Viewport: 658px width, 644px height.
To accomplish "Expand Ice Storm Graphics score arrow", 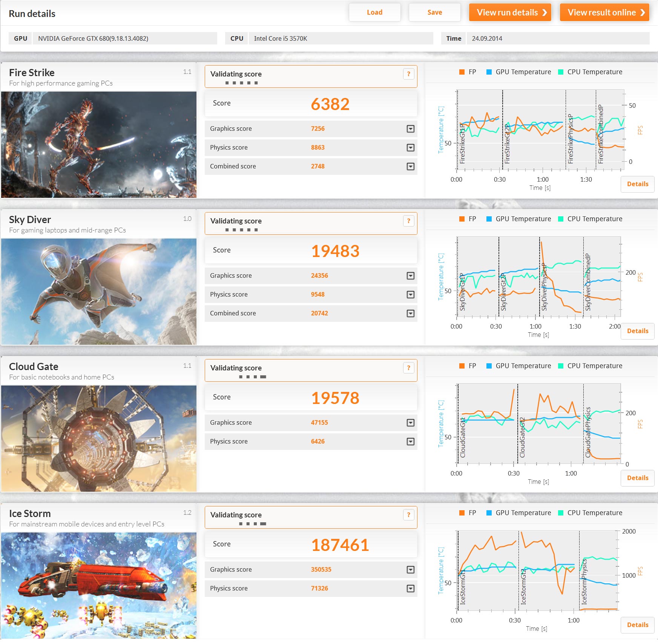I will click(411, 570).
